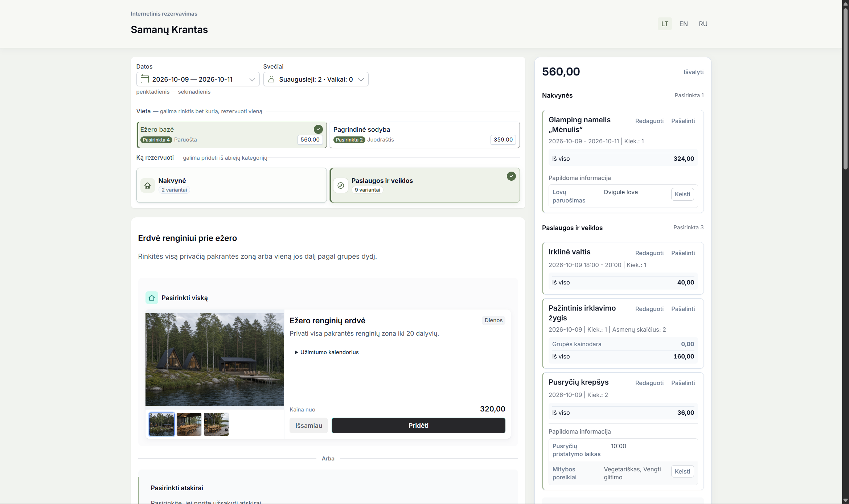The image size is (849, 504).
Task: Click Pašalinti for Irklinė valtis
Action: tap(683, 253)
